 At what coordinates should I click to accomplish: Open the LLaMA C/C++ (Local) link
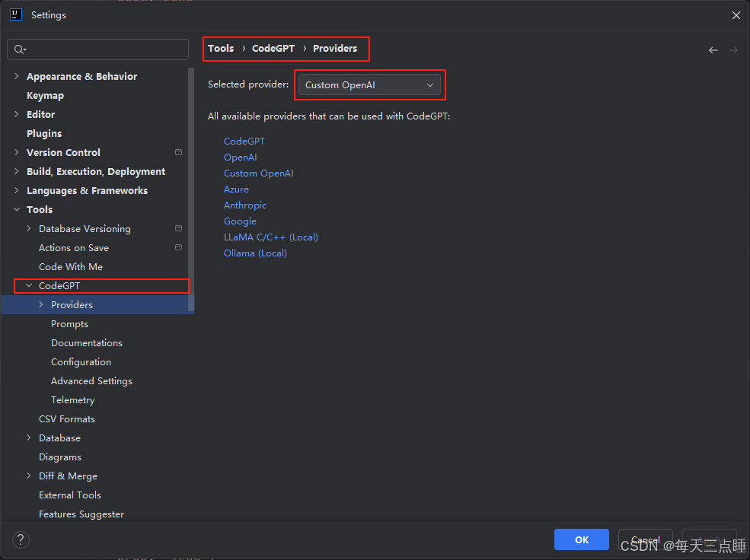pyautogui.click(x=271, y=237)
